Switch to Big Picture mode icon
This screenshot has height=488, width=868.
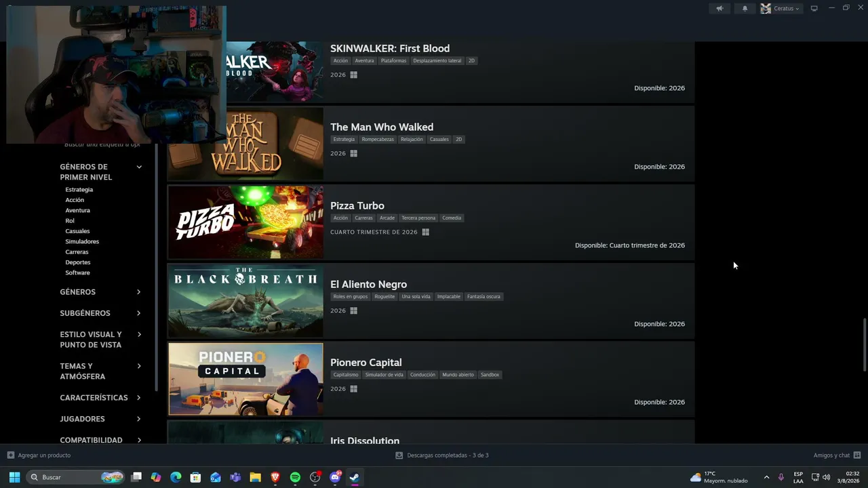click(x=814, y=9)
